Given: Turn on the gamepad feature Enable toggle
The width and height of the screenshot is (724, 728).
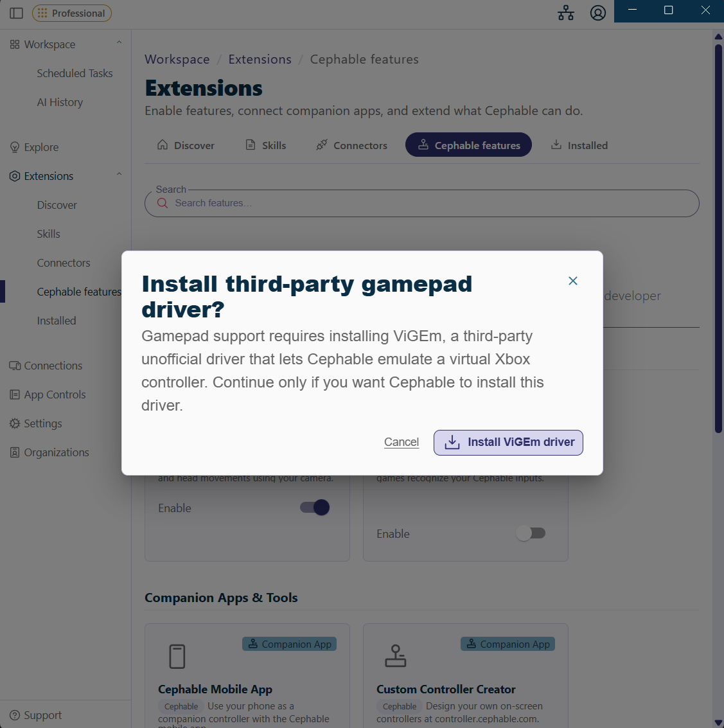Looking at the screenshot, I should [531, 533].
